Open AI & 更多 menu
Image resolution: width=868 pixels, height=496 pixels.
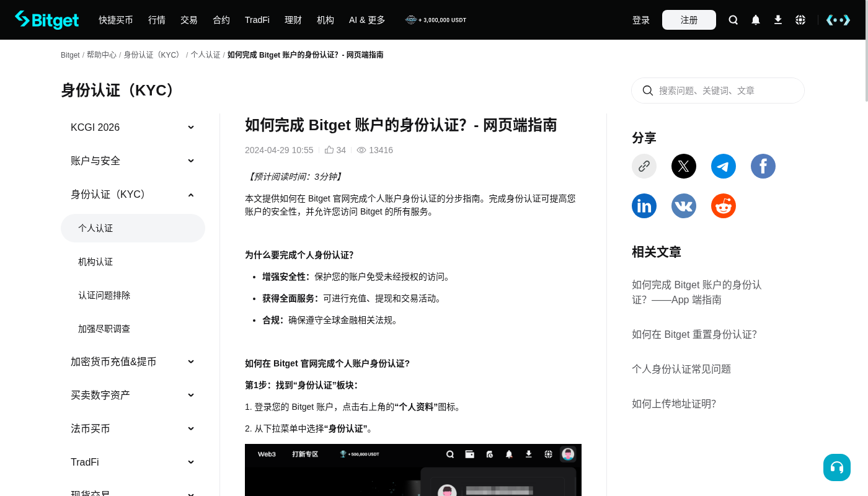coord(367,20)
